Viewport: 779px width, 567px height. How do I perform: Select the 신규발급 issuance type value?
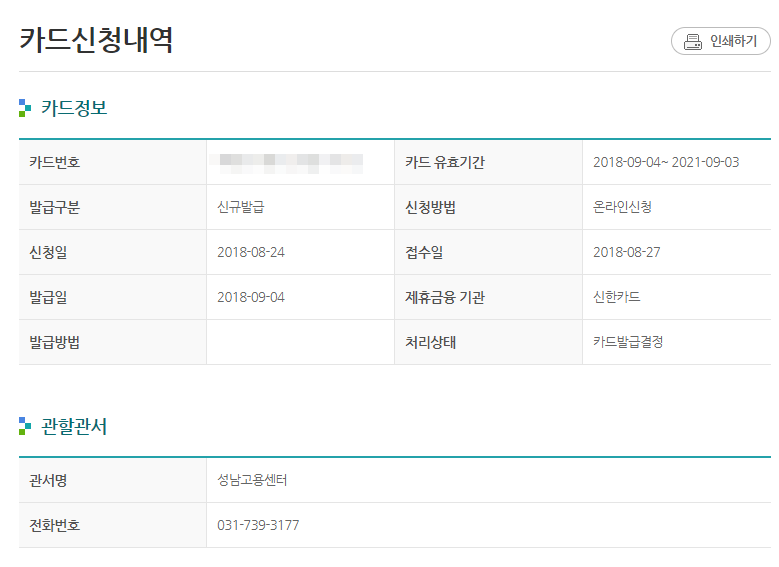coord(241,207)
